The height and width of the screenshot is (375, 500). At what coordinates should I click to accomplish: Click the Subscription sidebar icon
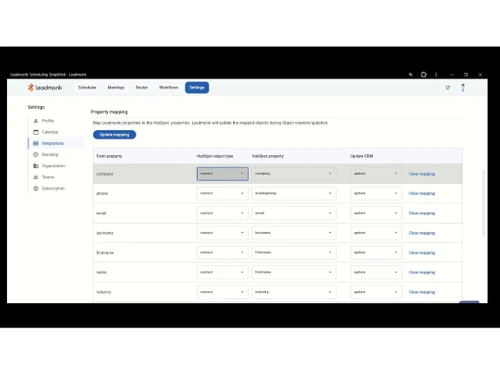[36, 188]
